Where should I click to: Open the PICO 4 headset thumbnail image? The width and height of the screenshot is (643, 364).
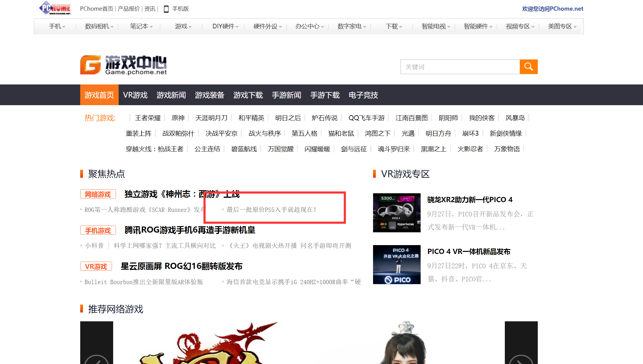click(x=397, y=213)
